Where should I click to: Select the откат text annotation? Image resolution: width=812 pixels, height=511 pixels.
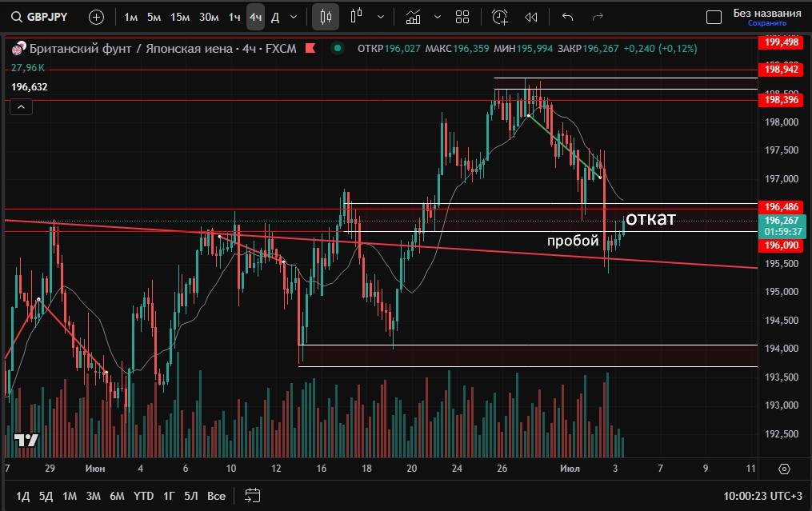(650, 218)
